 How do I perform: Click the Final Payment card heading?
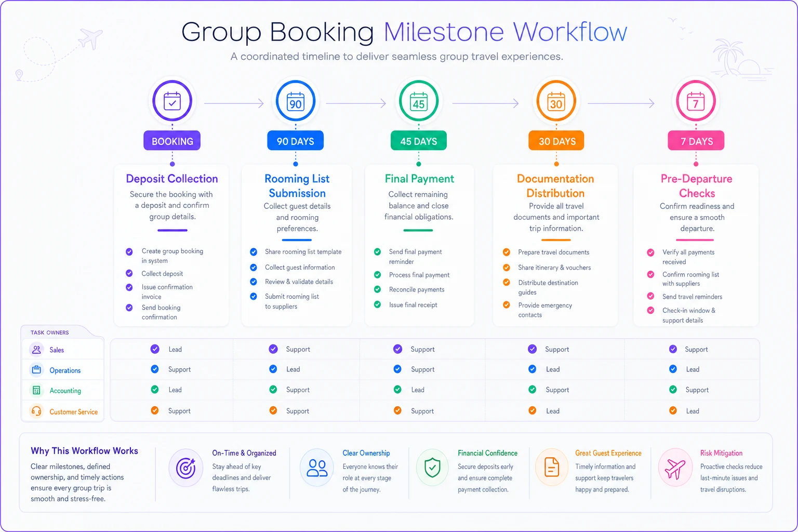coord(419,179)
